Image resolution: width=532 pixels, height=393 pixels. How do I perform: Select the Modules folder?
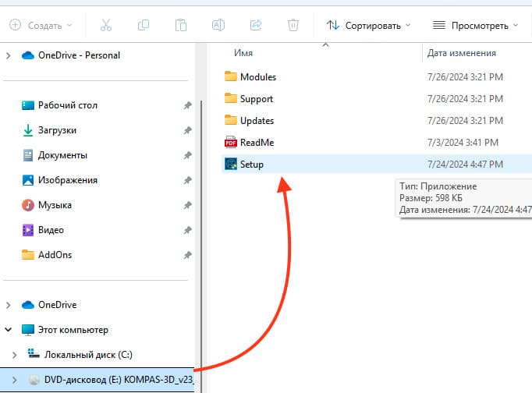click(x=258, y=77)
